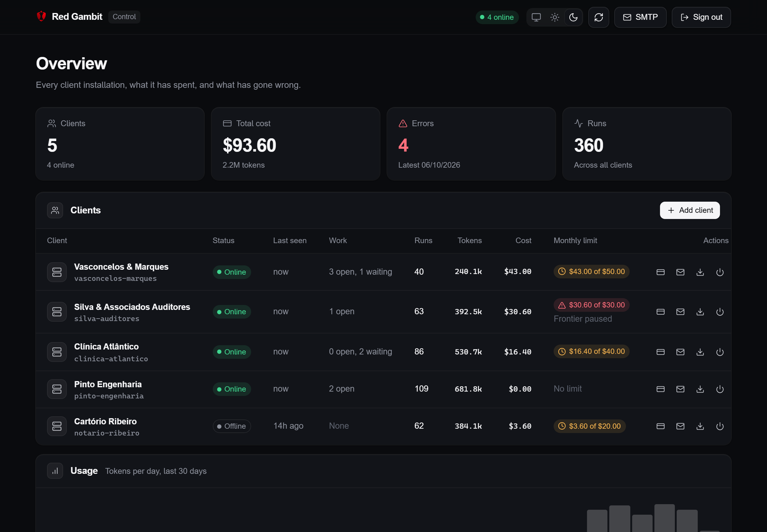Viewport: 767px width, 532px height.
Task: Click the '$16.40 of $40.00' limit badge
Action: pyautogui.click(x=591, y=351)
